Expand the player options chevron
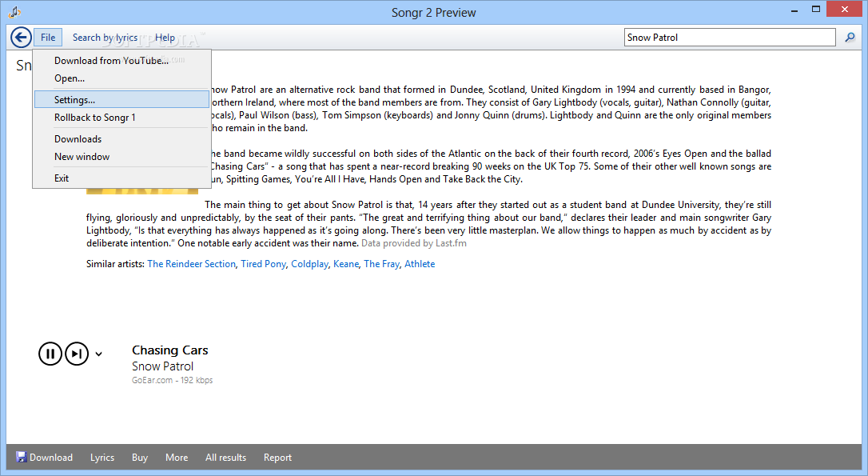The height and width of the screenshot is (476, 868). [98, 354]
